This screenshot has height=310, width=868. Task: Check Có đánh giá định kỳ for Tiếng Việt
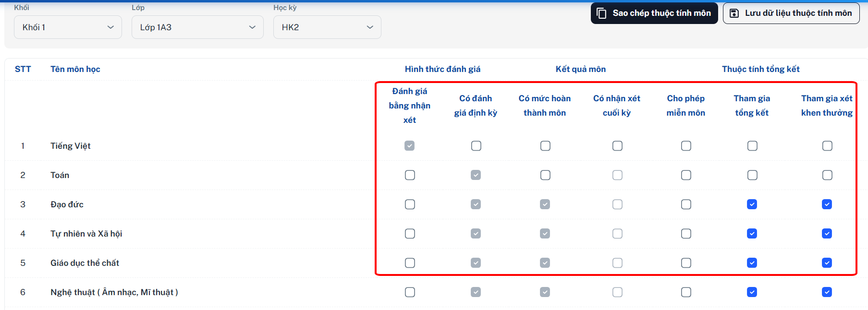[x=476, y=145]
